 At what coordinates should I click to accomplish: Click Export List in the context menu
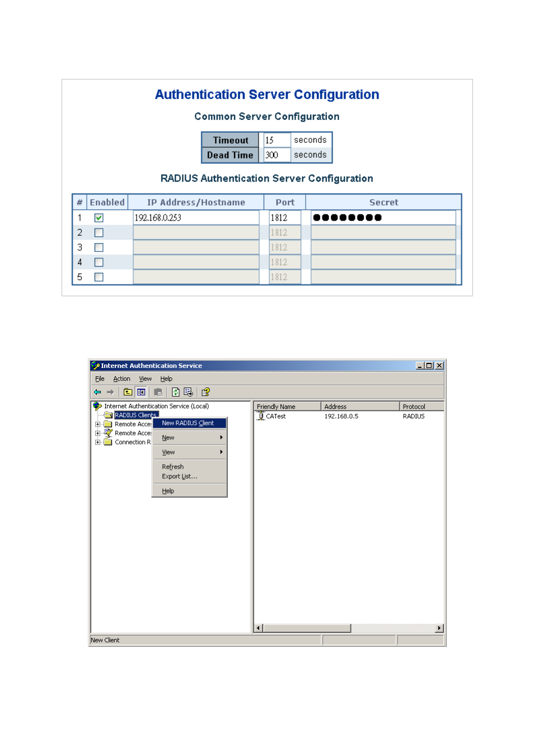[x=179, y=477]
